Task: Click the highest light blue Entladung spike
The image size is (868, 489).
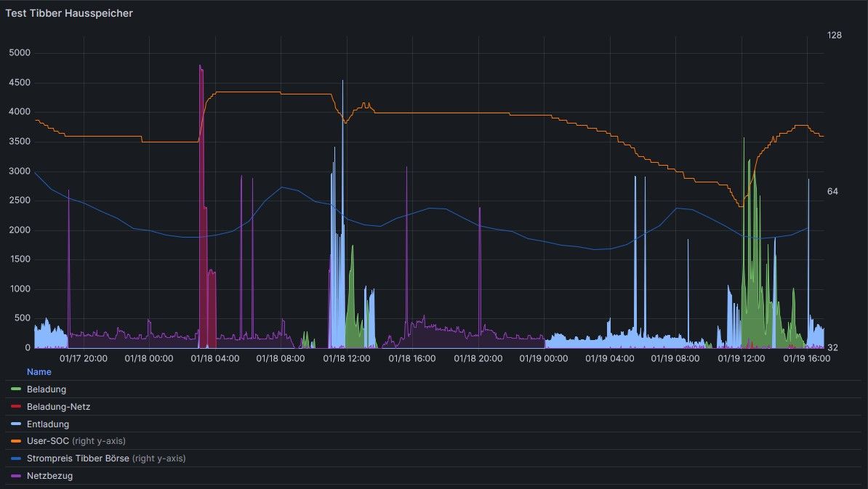Action: [x=342, y=81]
